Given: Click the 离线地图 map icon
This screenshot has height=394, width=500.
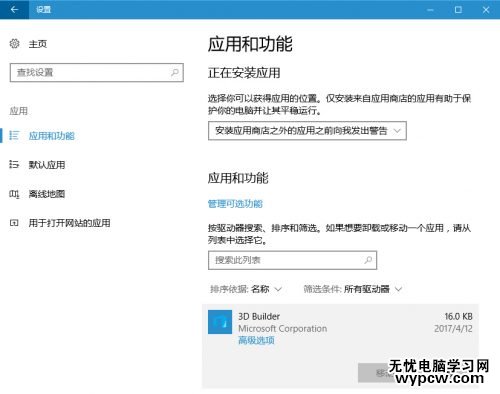Looking at the screenshot, I should [14, 194].
